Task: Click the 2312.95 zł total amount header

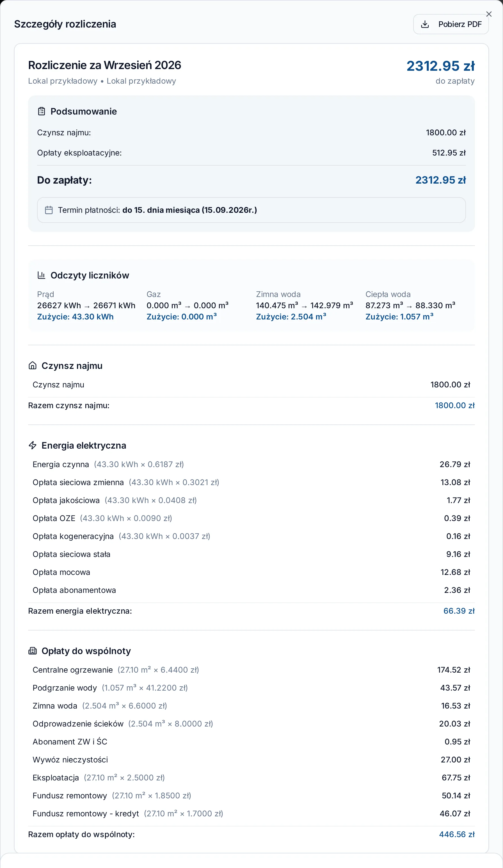Action: (x=440, y=66)
